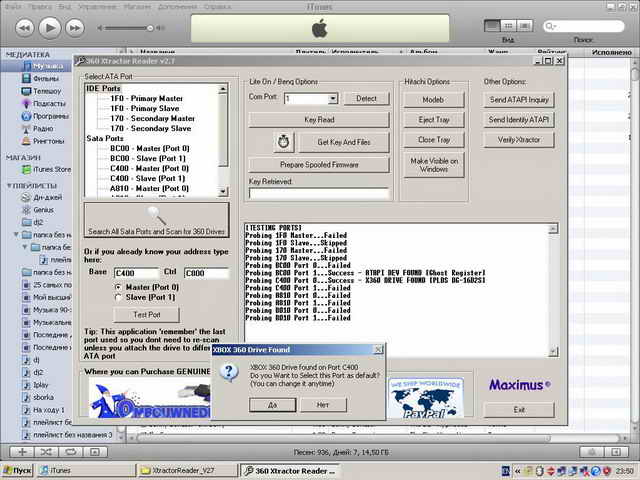Image resolution: width=640 pixels, height=480 pixels.
Task: Click Verify Xtractor button
Action: pyautogui.click(x=519, y=140)
